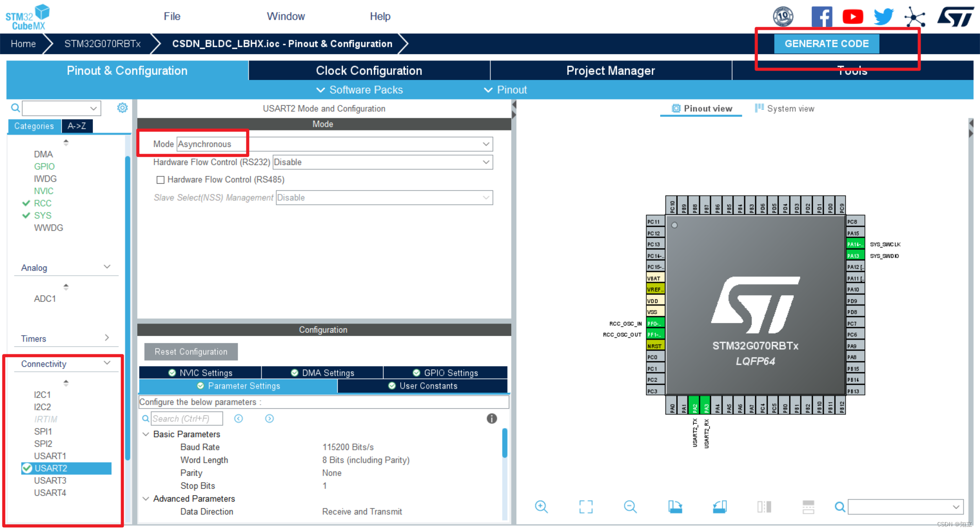Click the category search magnifier icon
The image size is (980, 532).
15,108
